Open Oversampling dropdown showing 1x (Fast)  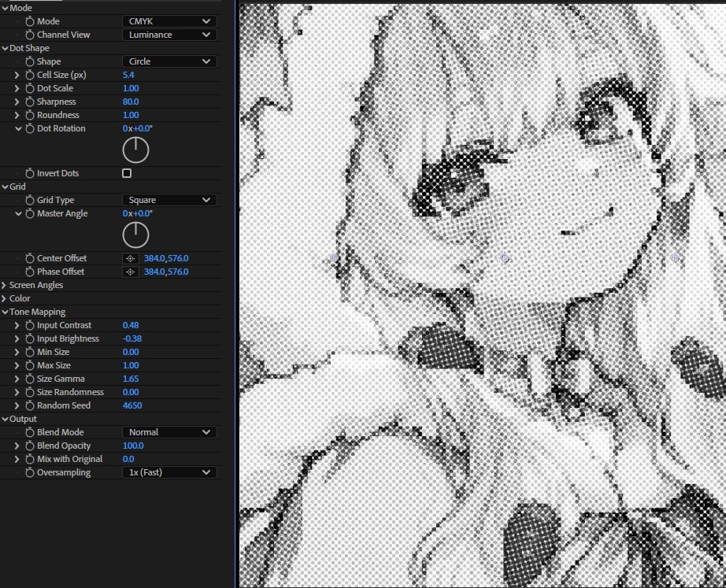click(169, 473)
